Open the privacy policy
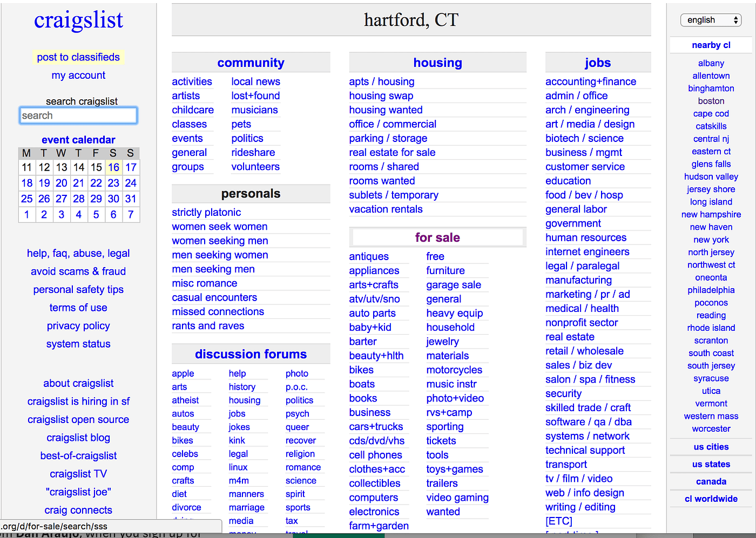Viewport: 756px width, 538px height. (x=78, y=326)
